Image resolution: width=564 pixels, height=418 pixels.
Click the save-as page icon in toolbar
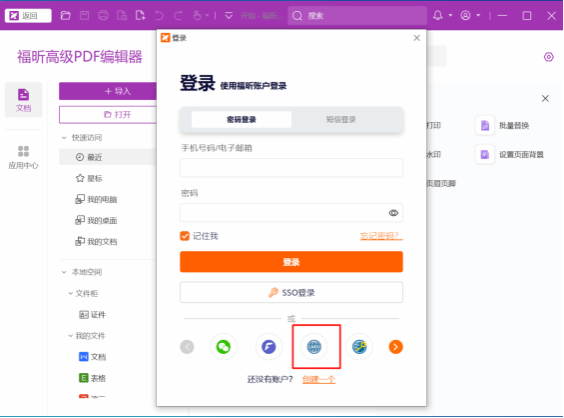coord(122,15)
